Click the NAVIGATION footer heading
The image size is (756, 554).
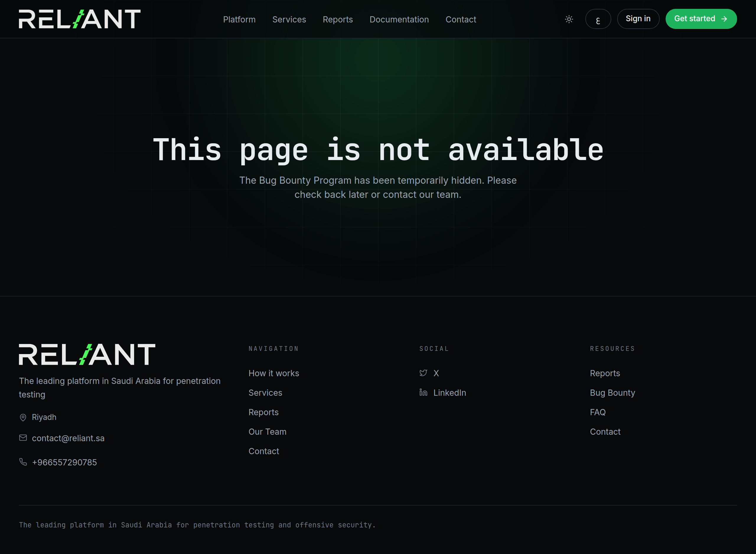click(273, 349)
